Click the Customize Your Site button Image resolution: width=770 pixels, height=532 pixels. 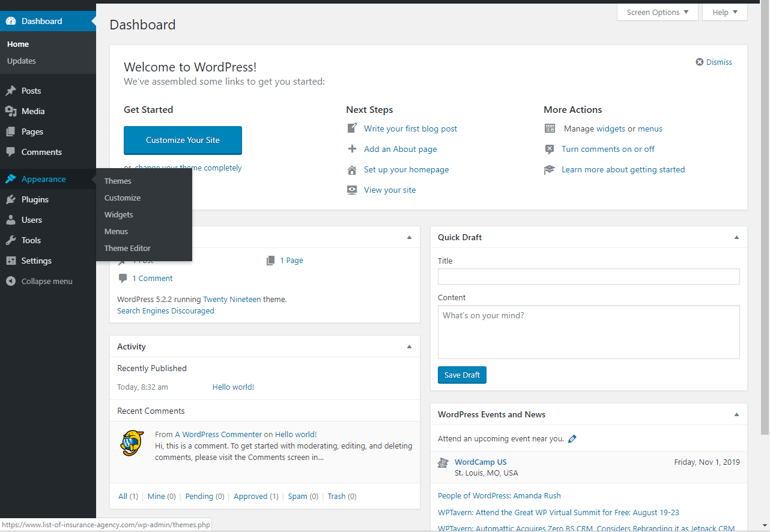tap(183, 140)
